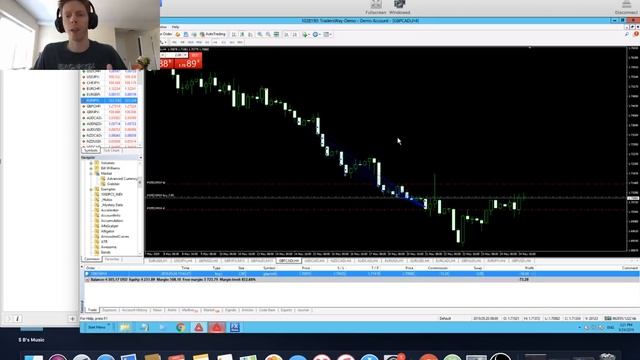Click the candlestick chart type icon
Viewport: 640px width, 360px height.
[x=242, y=35]
